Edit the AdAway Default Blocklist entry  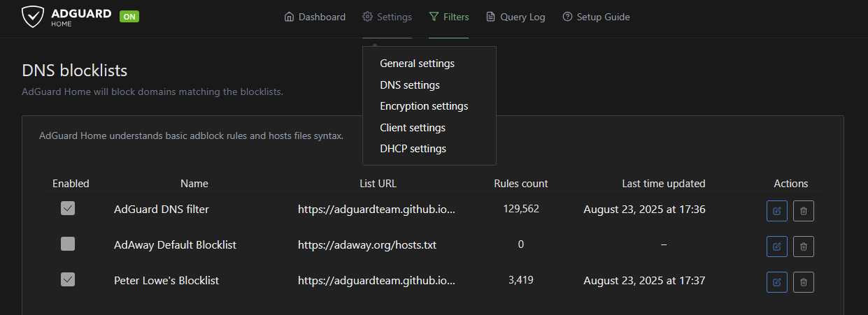[x=776, y=246]
